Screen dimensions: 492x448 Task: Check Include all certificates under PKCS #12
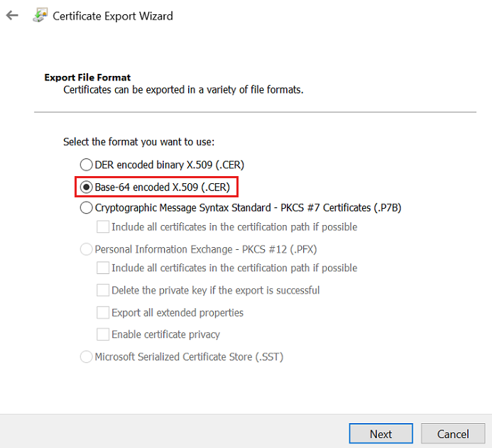[103, 268]
